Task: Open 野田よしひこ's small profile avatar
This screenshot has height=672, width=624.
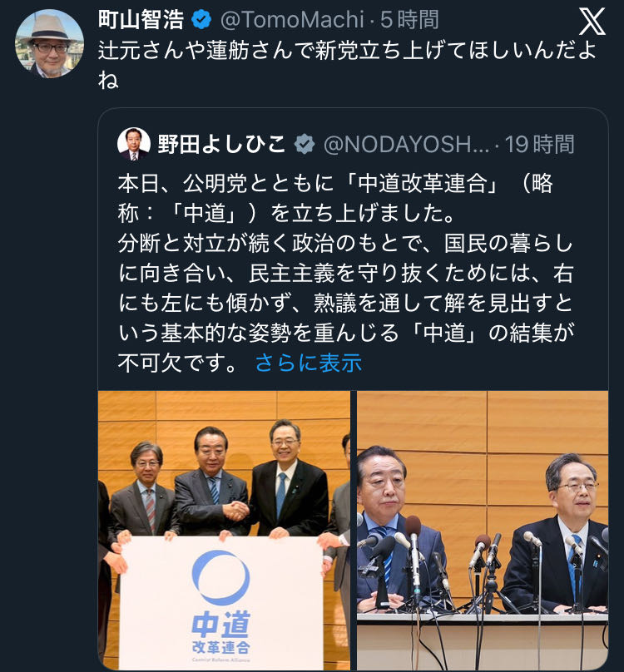Action: point(133,144)
